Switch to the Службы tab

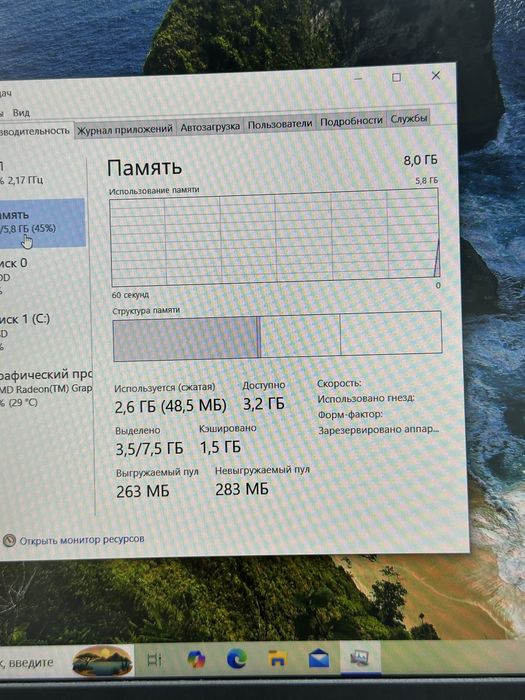(x=408, y=118)
